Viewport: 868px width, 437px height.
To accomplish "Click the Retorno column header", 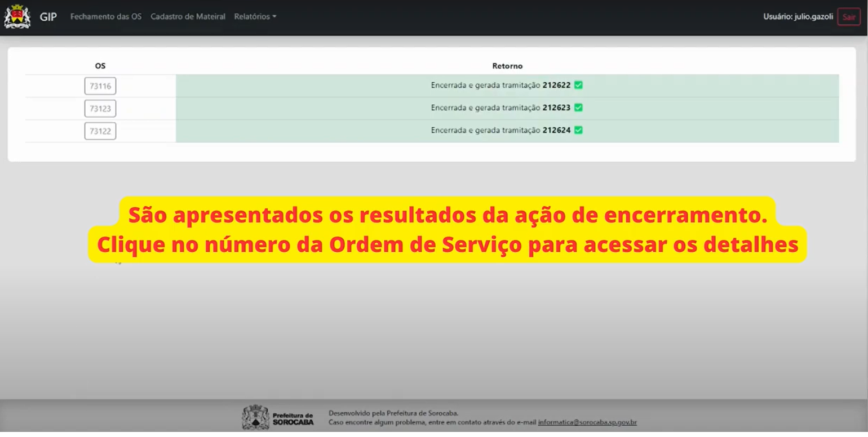I will coord(507,66).
